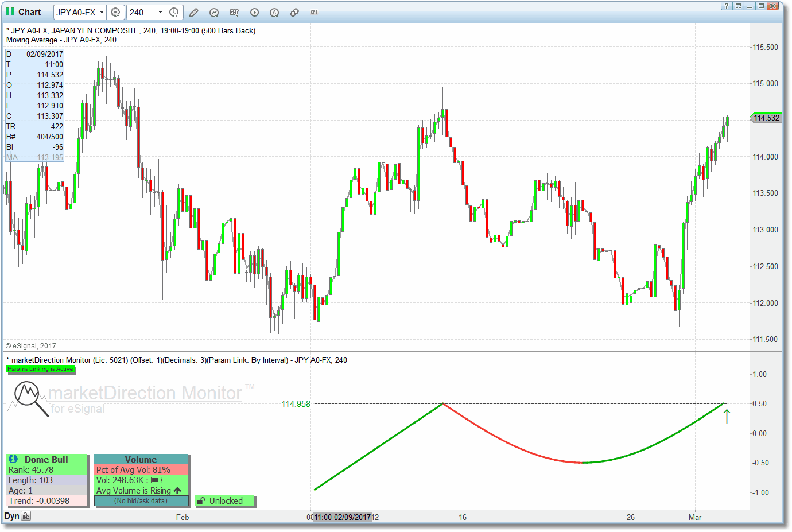Open the studies indicator icon
The height and width of the screenshot is (532, 792).
point(214,12)
